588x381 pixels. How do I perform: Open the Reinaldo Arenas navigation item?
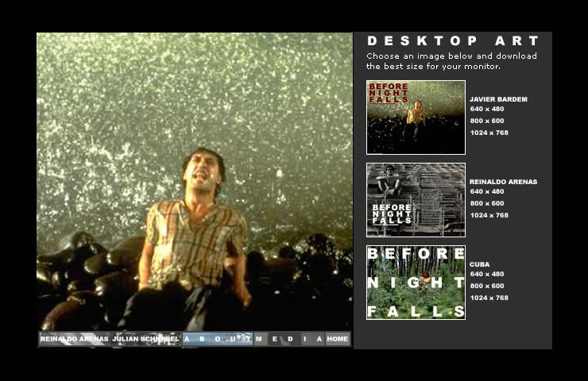click(x=74, y=339)
